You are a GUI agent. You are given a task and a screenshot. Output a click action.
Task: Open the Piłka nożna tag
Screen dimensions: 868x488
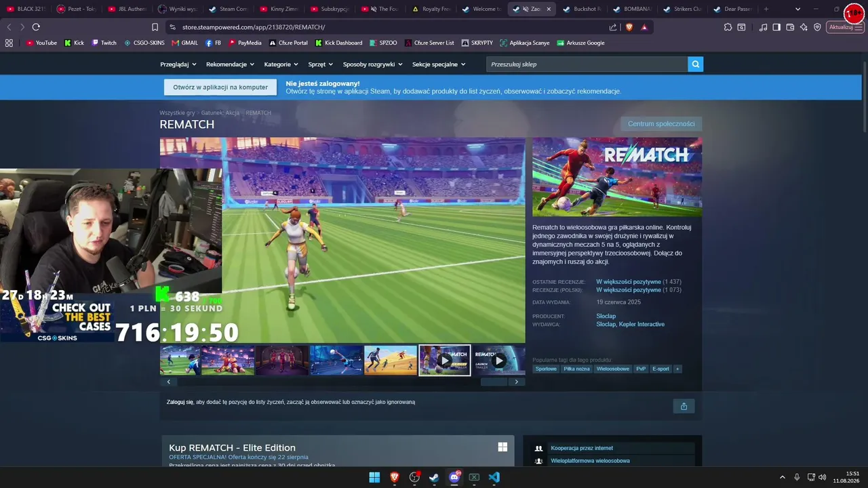click(576, 369)
